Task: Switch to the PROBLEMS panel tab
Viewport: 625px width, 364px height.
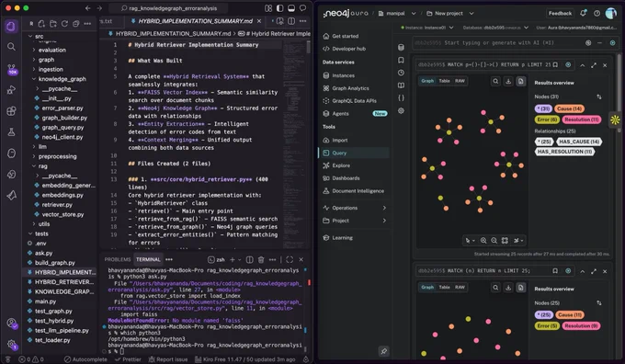Action: [x=118, y=259]
